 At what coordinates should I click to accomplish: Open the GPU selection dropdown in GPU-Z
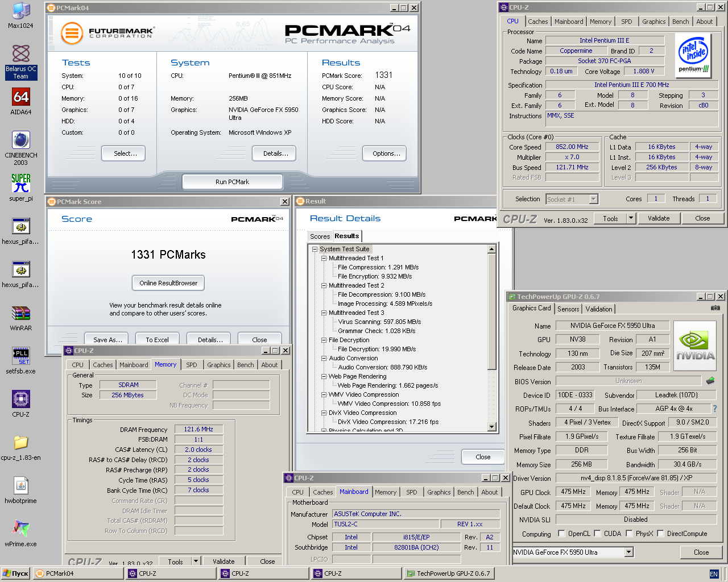click(628, 552)
